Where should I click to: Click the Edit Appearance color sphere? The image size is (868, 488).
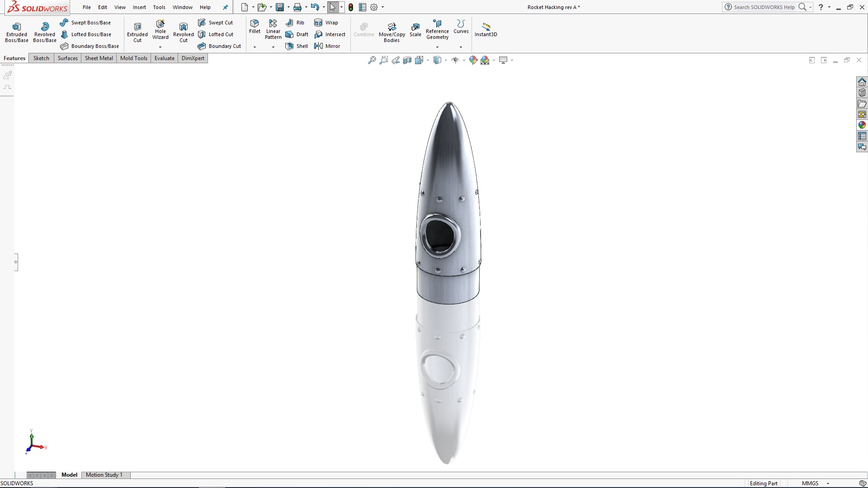473,60
